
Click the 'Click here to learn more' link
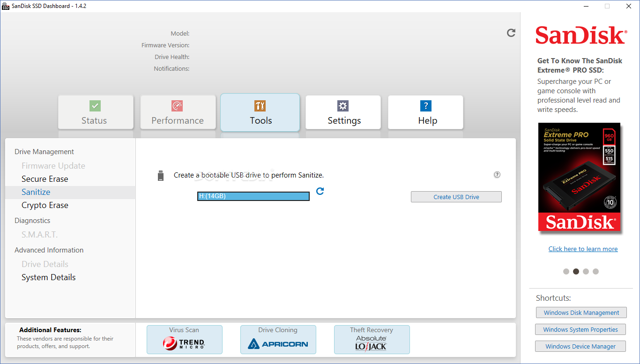point(583,249)
